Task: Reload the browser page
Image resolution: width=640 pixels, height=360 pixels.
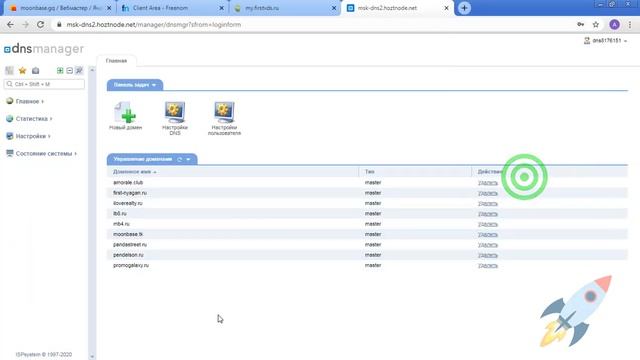Action: click(x=40, y=24)
